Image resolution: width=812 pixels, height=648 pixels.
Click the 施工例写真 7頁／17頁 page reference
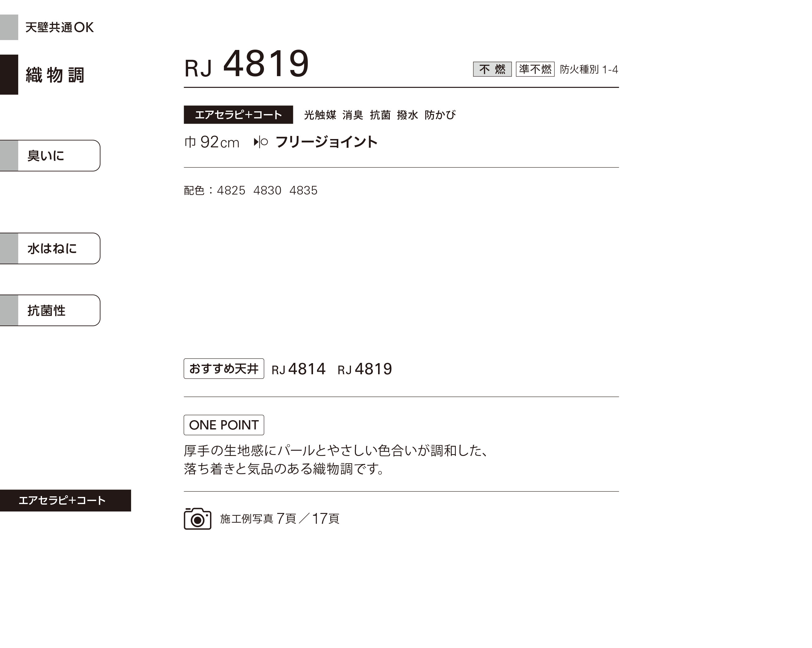tap(279, 519)
